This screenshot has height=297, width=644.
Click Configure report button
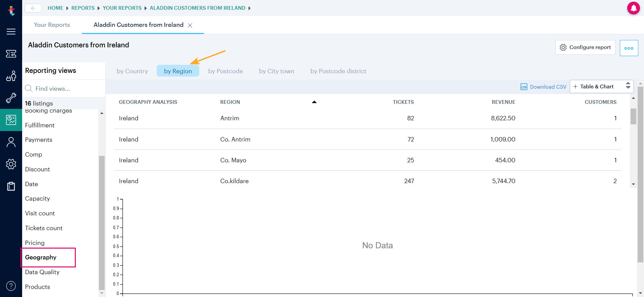pyautogui.click(x=585, y=47)
